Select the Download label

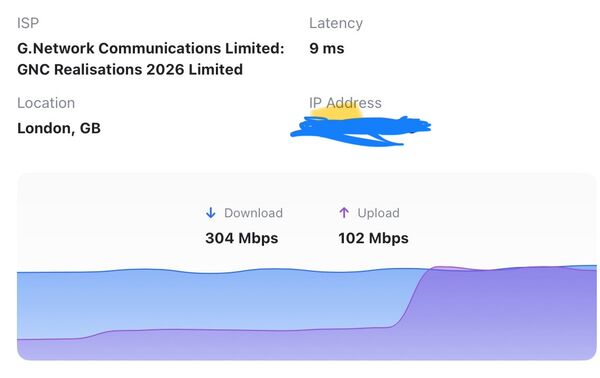253,213
